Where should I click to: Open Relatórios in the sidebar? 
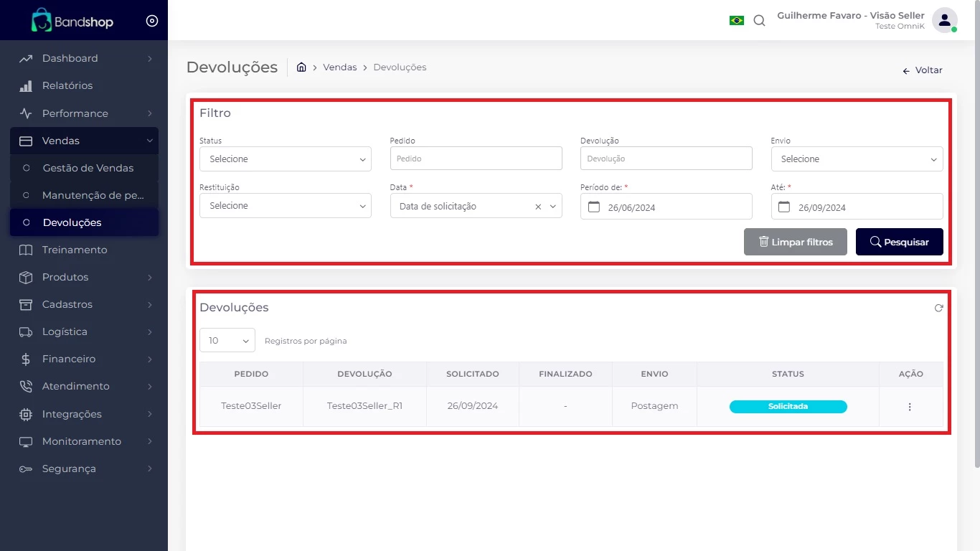click(x=67, y=85)
